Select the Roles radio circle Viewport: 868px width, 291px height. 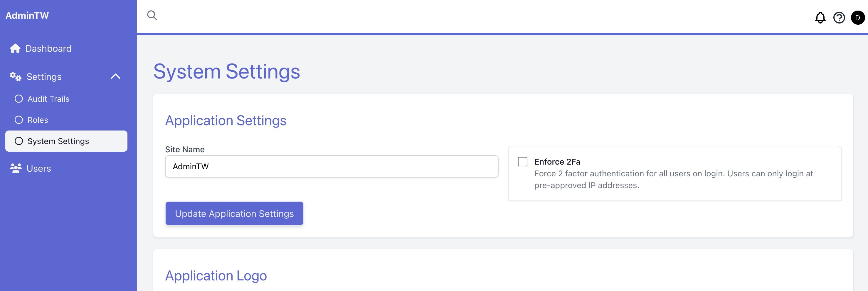click(x=18, y=120)
